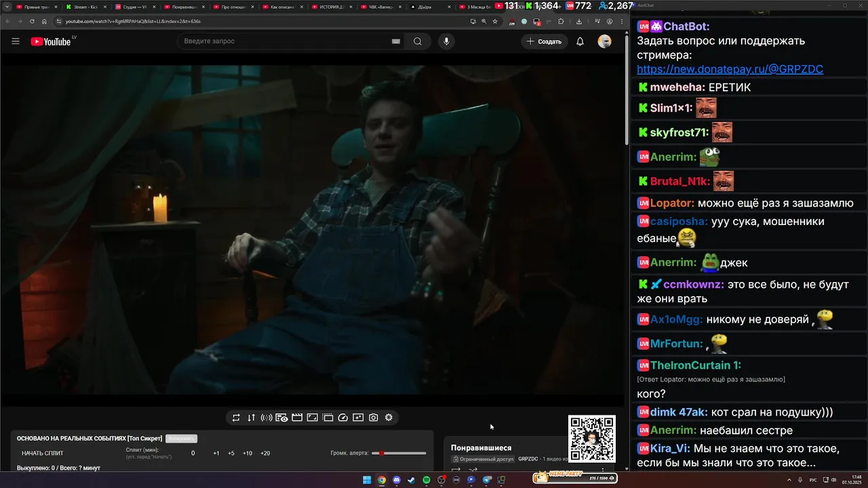The width and height of the screenshot is (868, 488).
Task: Bookmark this page with the star icon
Action: (x=495, y=21)
